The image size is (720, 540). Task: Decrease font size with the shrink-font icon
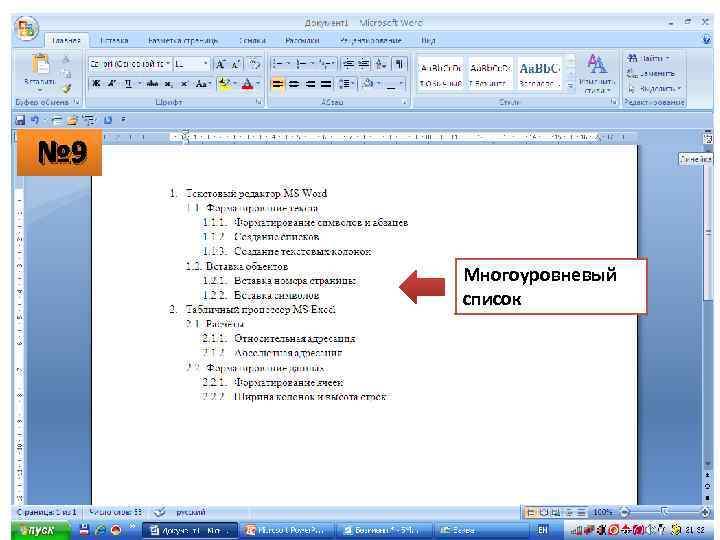(x=236, y=64)
